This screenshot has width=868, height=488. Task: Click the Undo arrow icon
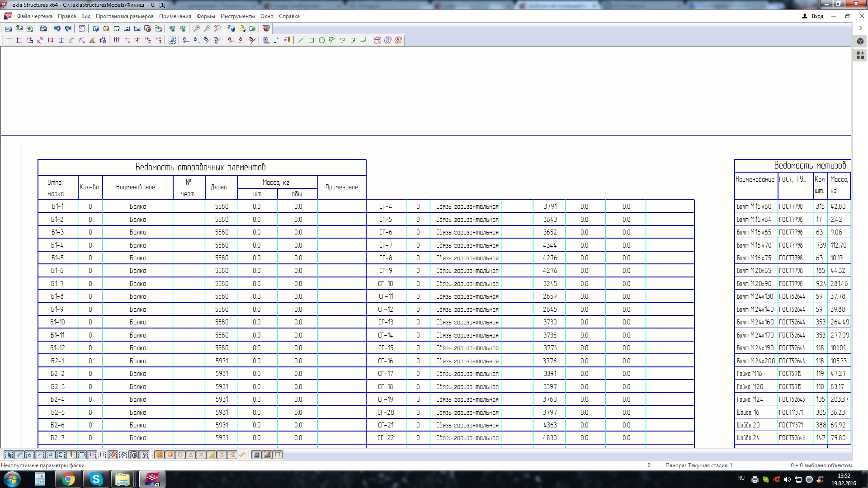click(57, 28)
